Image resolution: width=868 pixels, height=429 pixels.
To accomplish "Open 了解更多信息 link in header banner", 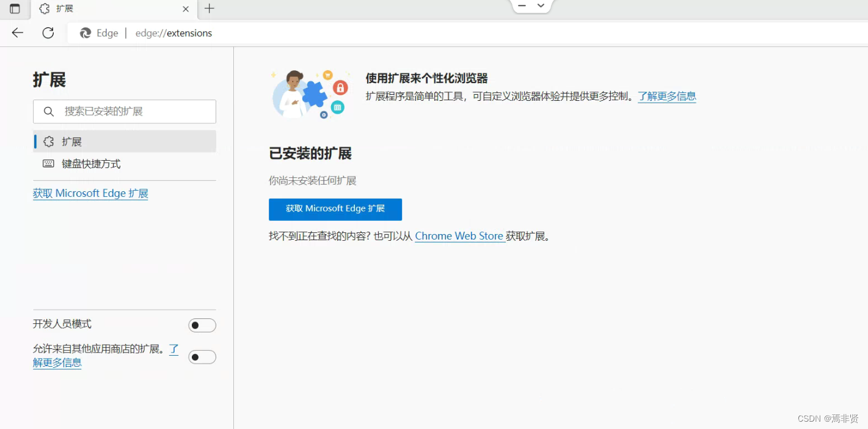I will (667, 96).
